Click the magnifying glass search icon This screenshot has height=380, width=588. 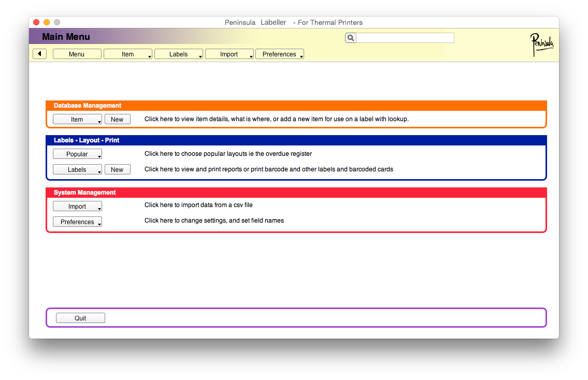click(x=351, y=38)
